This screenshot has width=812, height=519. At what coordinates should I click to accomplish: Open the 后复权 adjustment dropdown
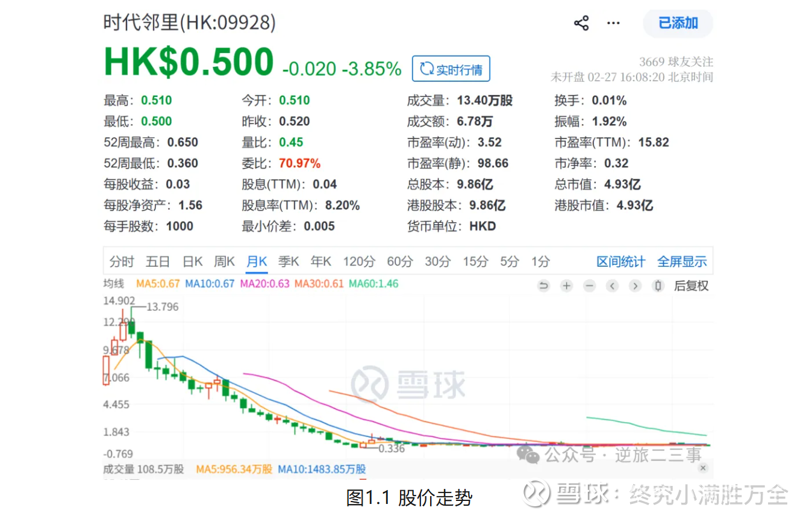coord(691,286)
